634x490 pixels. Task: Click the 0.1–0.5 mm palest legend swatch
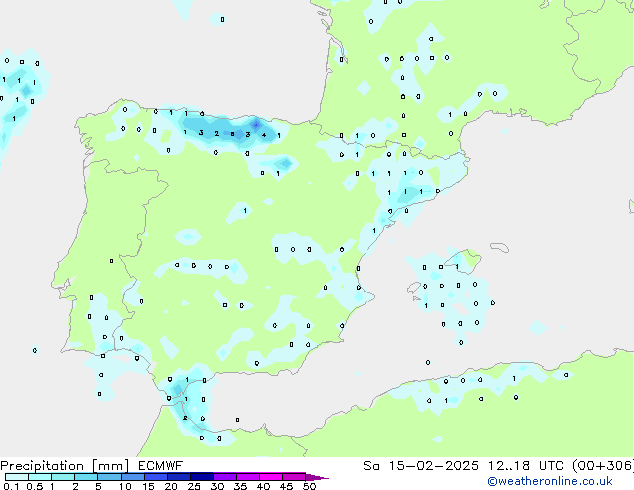pos(17,477)
